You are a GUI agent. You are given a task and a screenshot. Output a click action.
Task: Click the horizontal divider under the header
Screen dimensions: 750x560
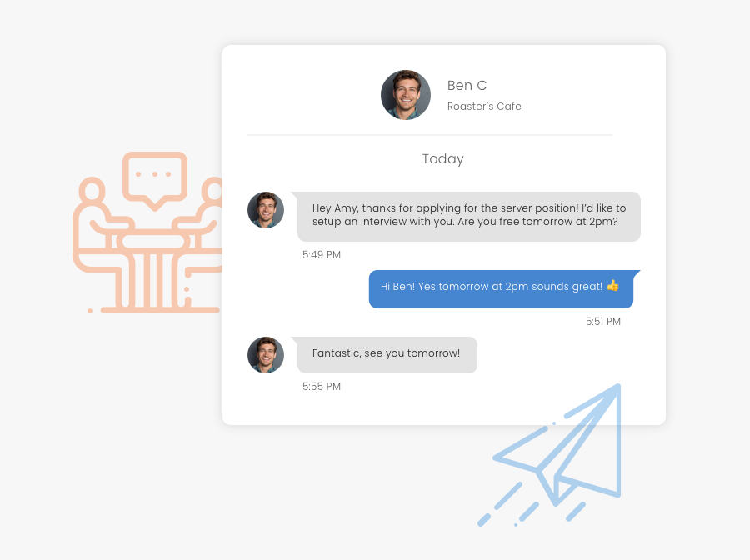429,135
